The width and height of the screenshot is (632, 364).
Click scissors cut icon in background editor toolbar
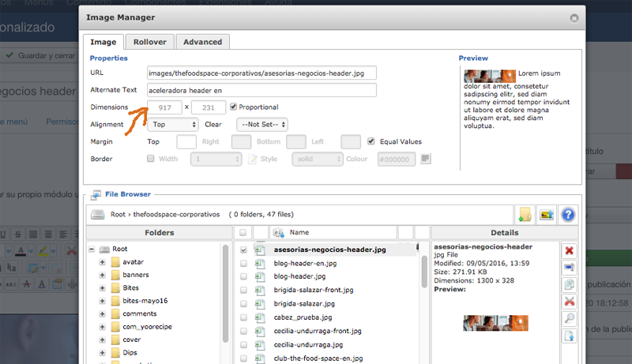click(x=71, y=250)
